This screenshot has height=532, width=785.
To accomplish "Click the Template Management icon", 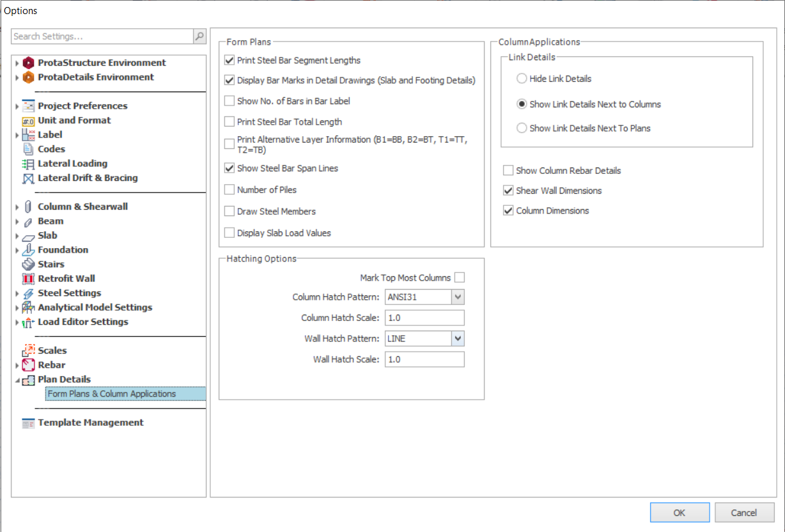I will tap(28, 423).
